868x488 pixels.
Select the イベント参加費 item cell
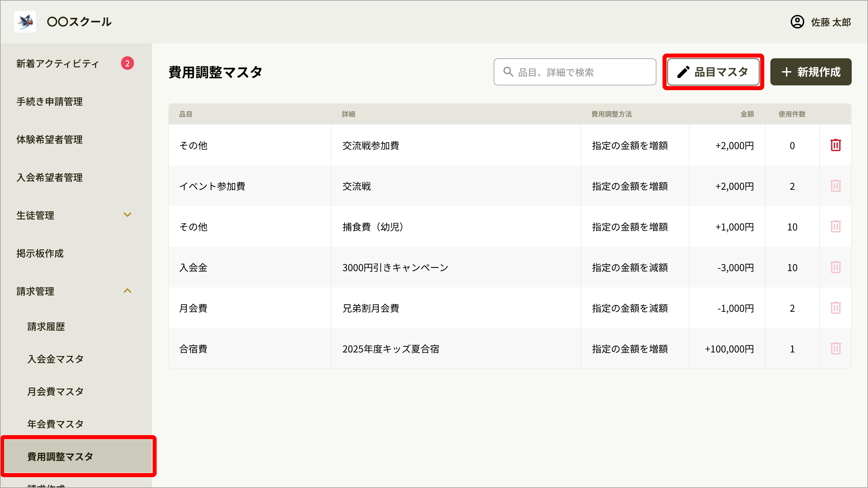click(x=250, y=186)
